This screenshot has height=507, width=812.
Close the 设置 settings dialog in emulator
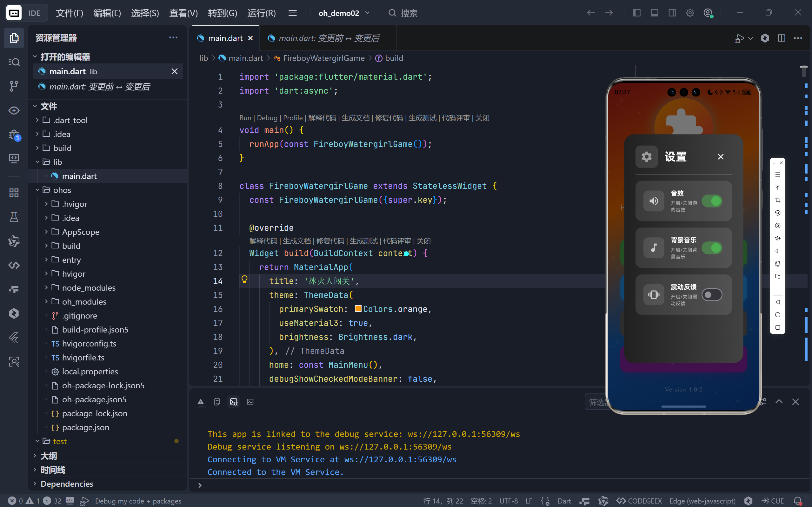click(x=721, y=157)
